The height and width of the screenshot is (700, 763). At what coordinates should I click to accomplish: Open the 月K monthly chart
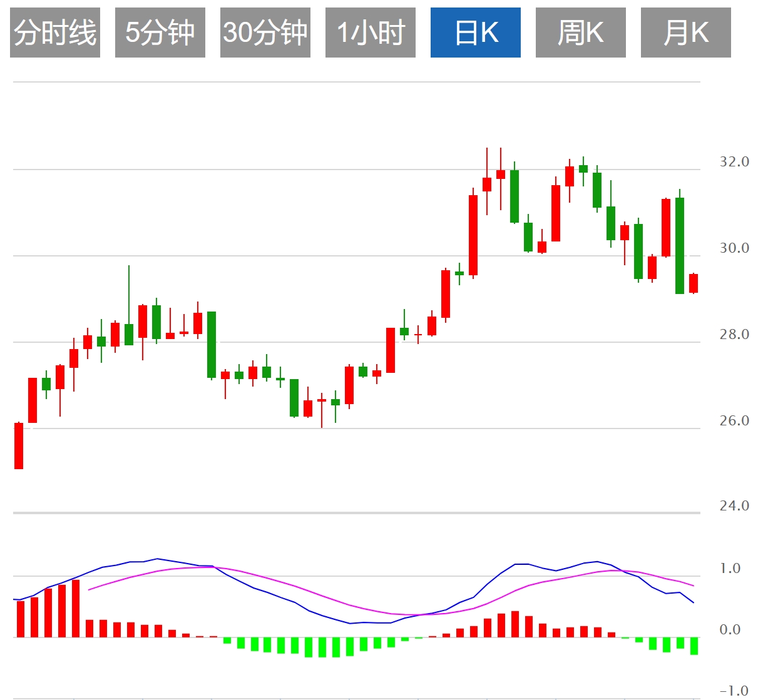[x=686, y=33]
